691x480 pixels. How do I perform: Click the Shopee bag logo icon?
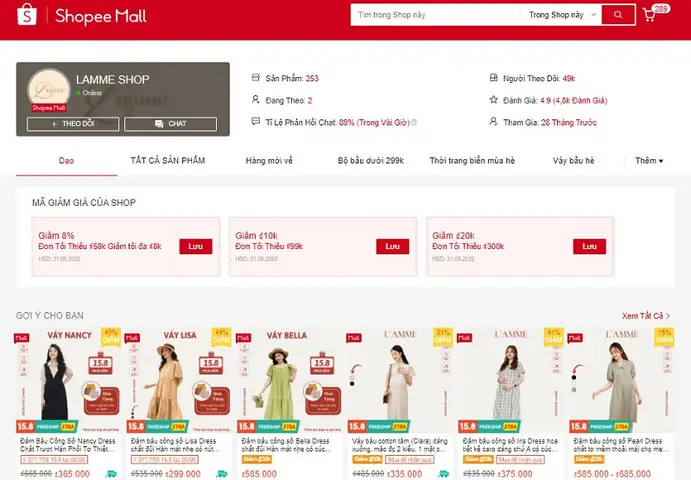tap(26, 15)
